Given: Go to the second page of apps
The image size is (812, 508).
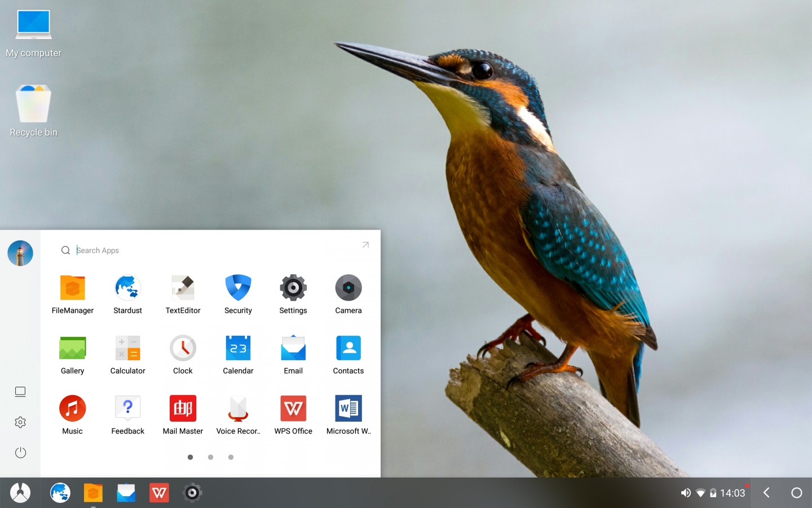Looking at the screenshot, I should [x=210, y=457].
